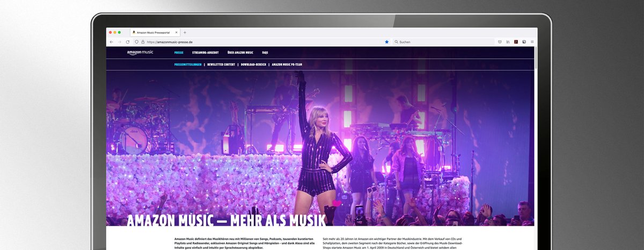The height and width of the screenshot is (250, 644).
Task: Open the Firefox library icon
Action: 508,42
